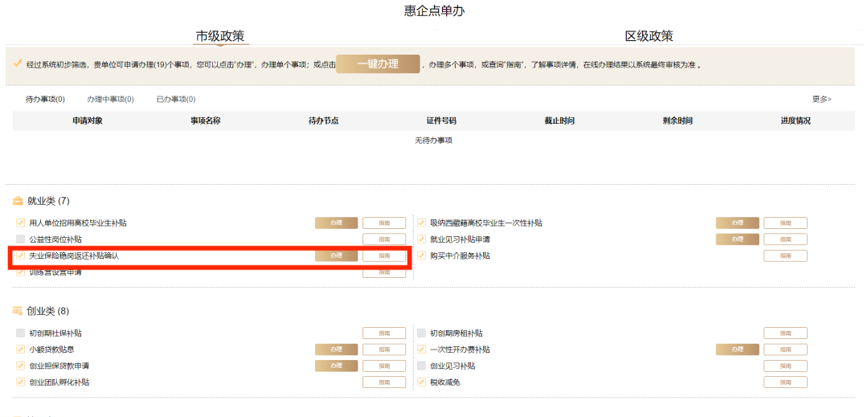Open 指南 for 创业团队孵化补贴
The height and width of the screenshot is (417, 868).
(384, 382)
